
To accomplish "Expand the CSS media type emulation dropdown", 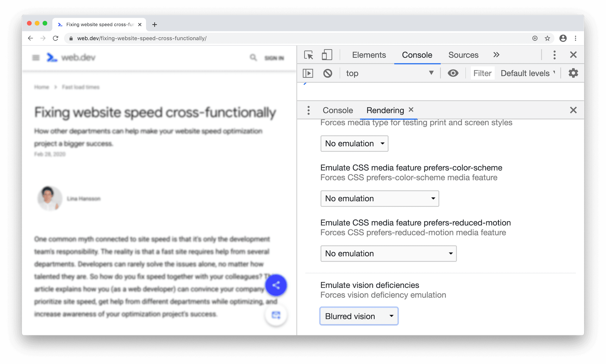I will click(354, 143).
